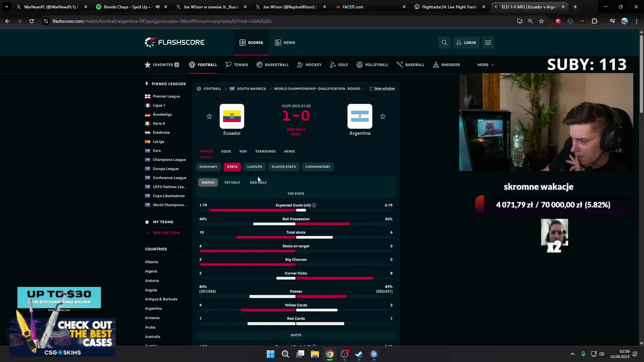
Task: Open the Windows Start menu
Action: coord(270,354)
